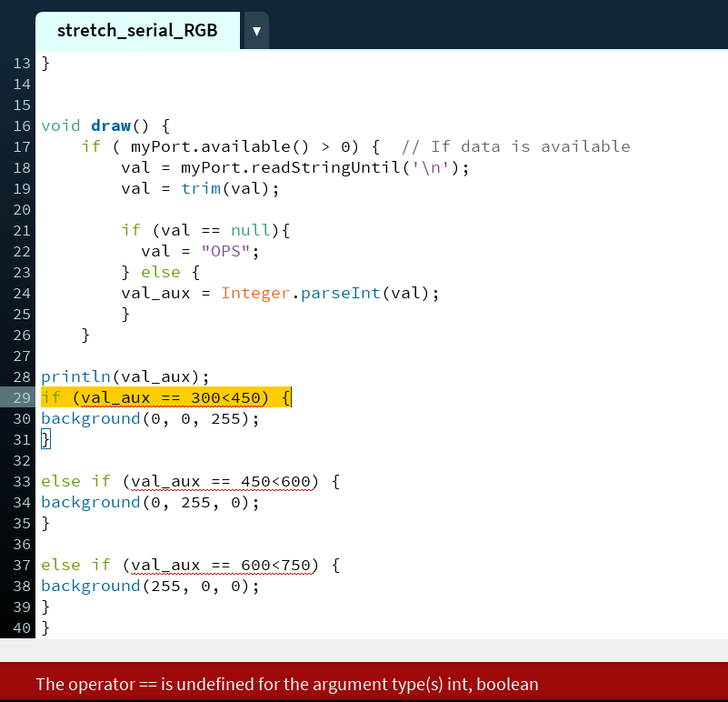
Task: Select the stretch_serial_RGB sketch tab
Action: (137, 31)
